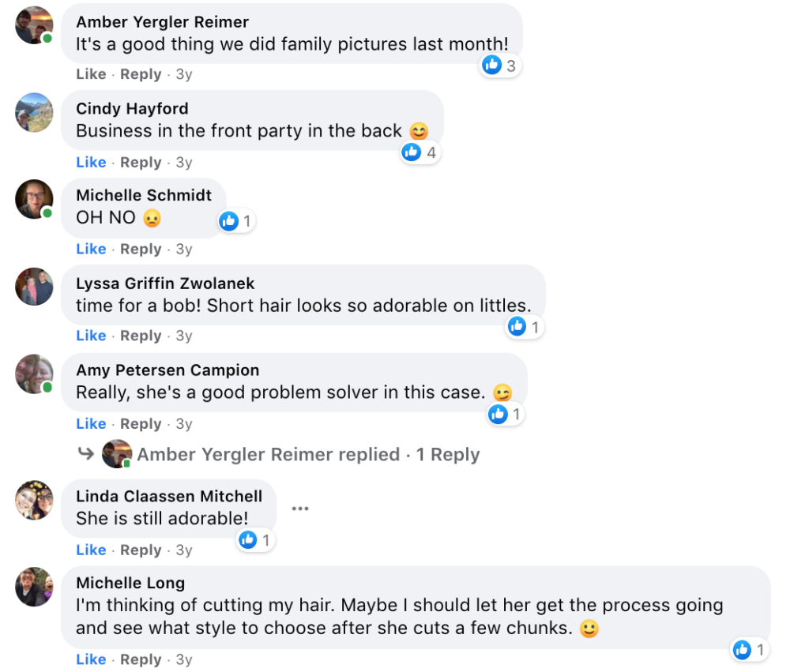This screenshot has width=809, height=672.
Task: Click the 3y timestamp under Michelle Schmidt's comment
Action: (x=184, y=249)
